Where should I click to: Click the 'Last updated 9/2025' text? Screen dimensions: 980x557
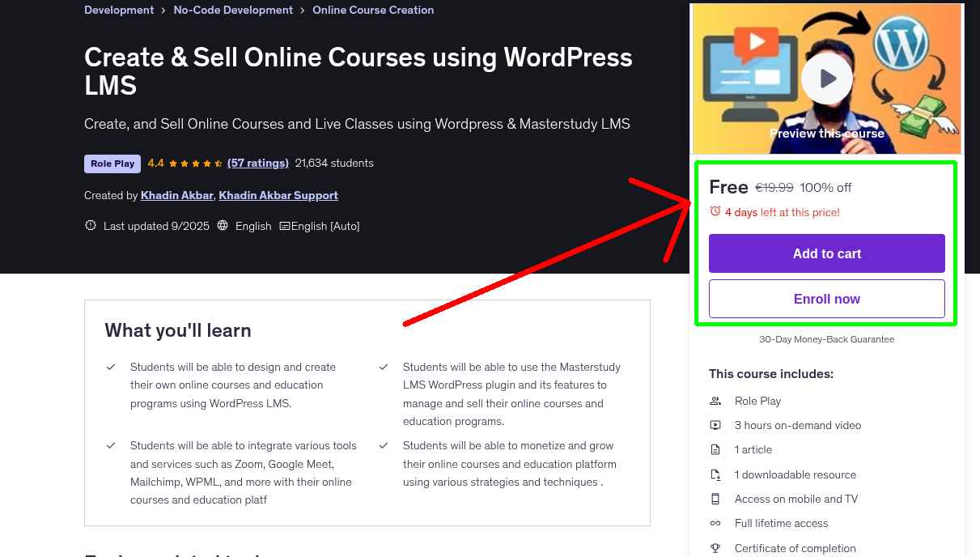(156, 226)
